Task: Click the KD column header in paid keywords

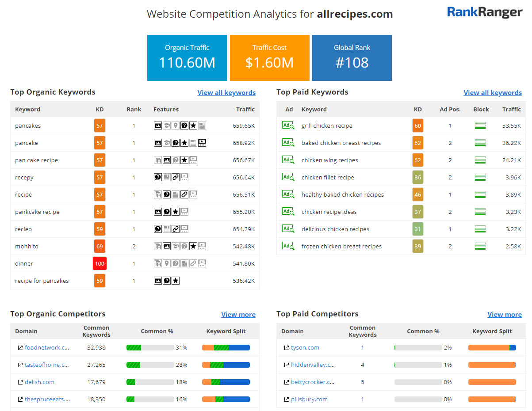Action: [x=417, y=110]
